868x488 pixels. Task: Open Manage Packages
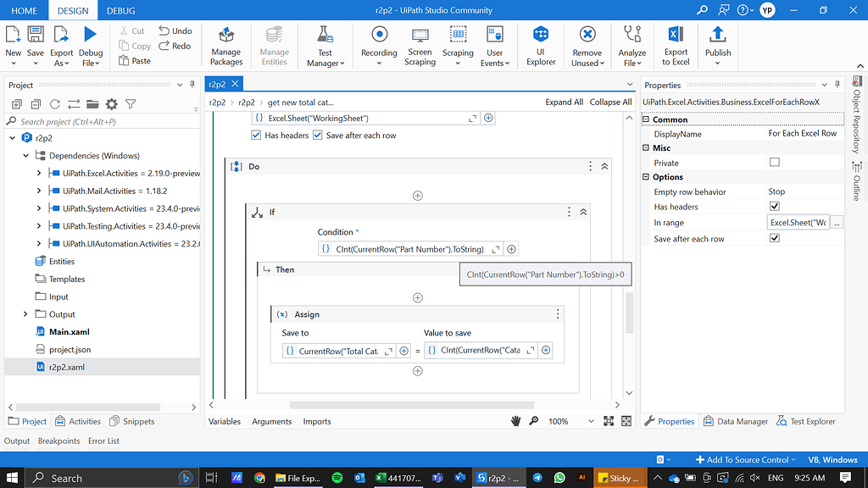click(225, 47)
